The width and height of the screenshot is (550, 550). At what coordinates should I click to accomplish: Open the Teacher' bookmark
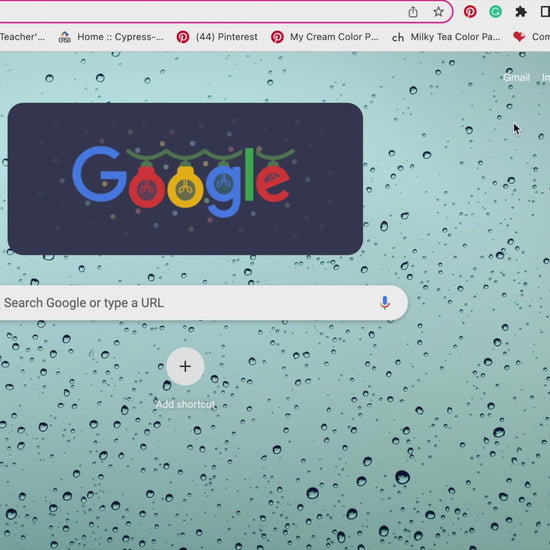22,37
